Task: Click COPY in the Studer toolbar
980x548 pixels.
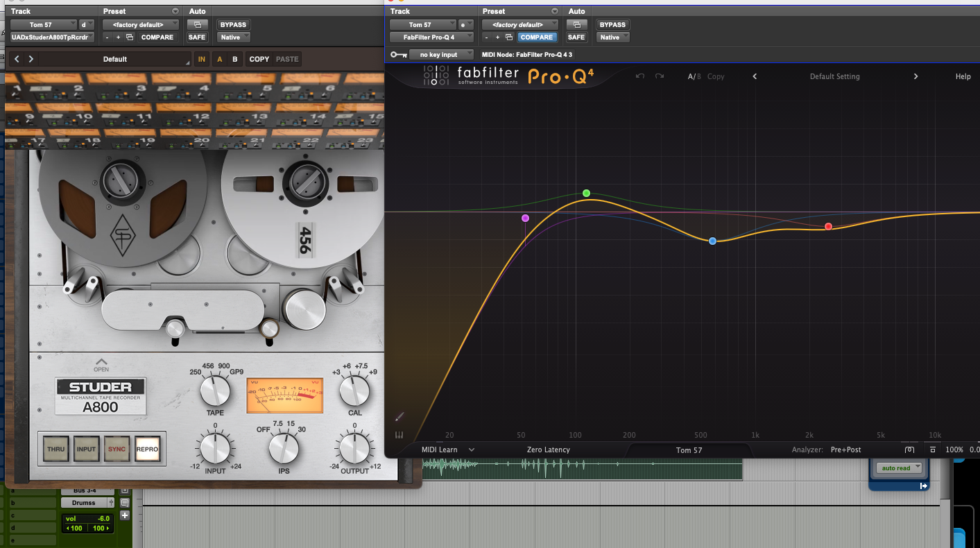Action: [259, 59]
